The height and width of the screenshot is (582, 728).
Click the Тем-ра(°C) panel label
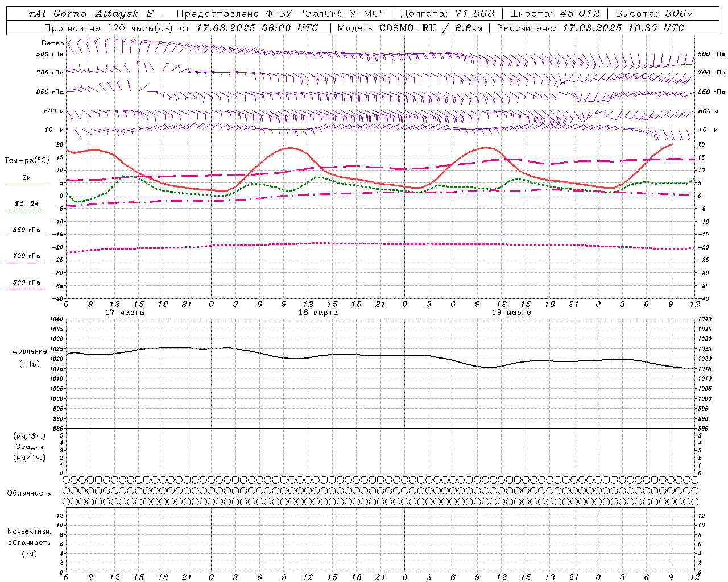pos(27,161)
